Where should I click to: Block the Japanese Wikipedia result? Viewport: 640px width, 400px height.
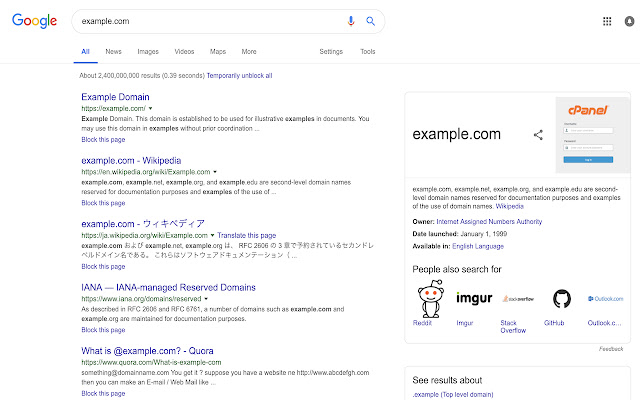(x=103, y=267)
